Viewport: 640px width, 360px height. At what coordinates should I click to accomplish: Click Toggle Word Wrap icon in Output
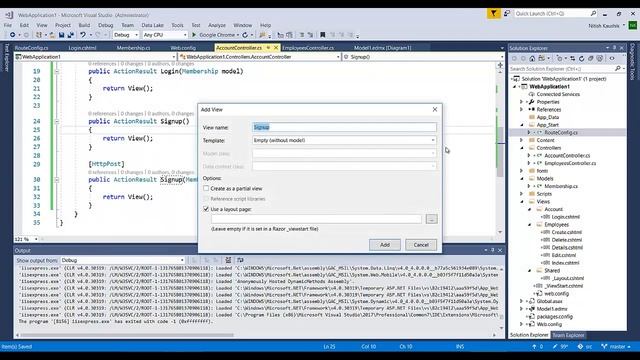240,260
